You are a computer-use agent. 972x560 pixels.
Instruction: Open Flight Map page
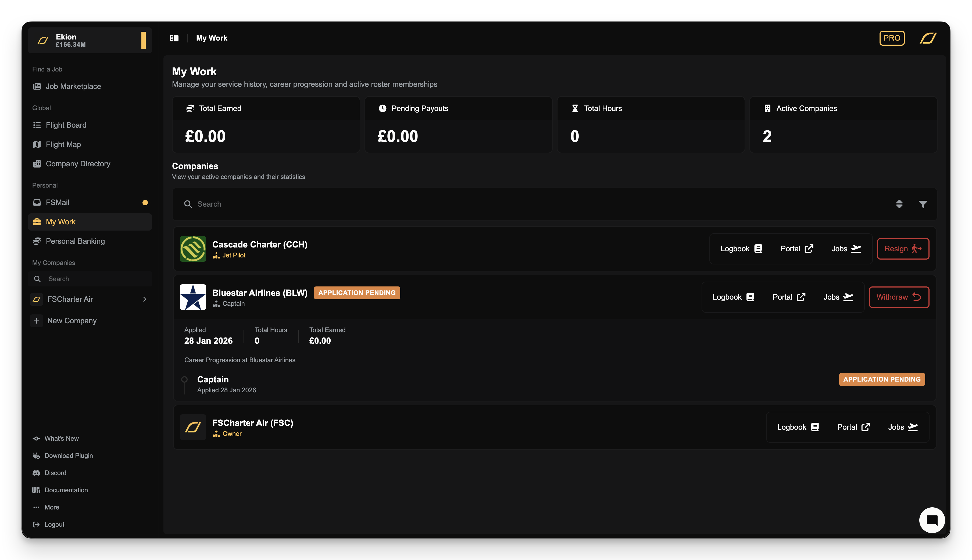click(x=63, y=145)
